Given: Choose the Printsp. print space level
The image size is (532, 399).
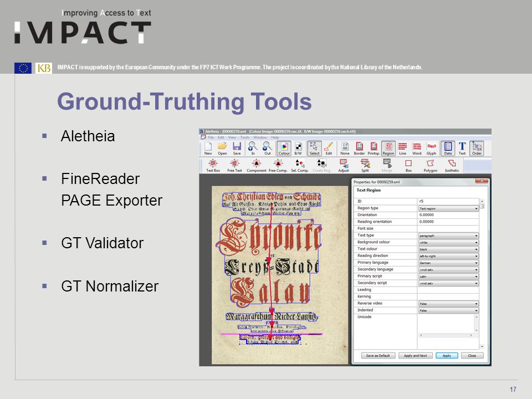Looking at the screenshot, I should [x=374, y=149].
